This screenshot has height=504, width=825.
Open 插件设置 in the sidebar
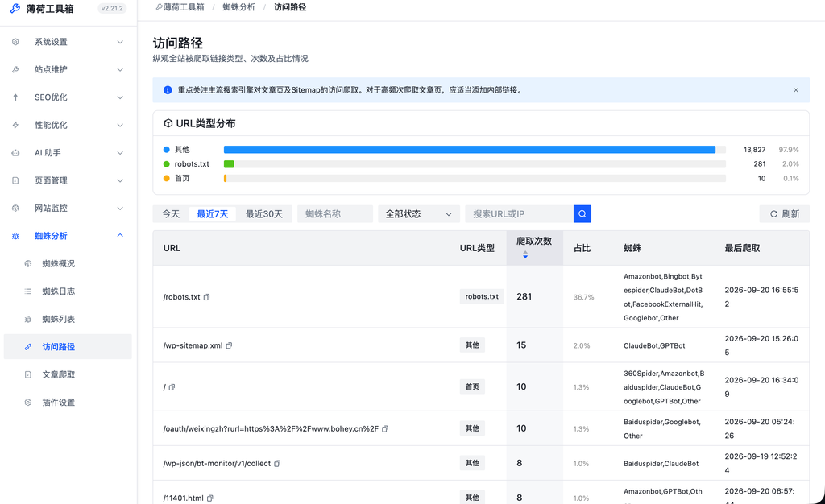[x=68, y=403]
